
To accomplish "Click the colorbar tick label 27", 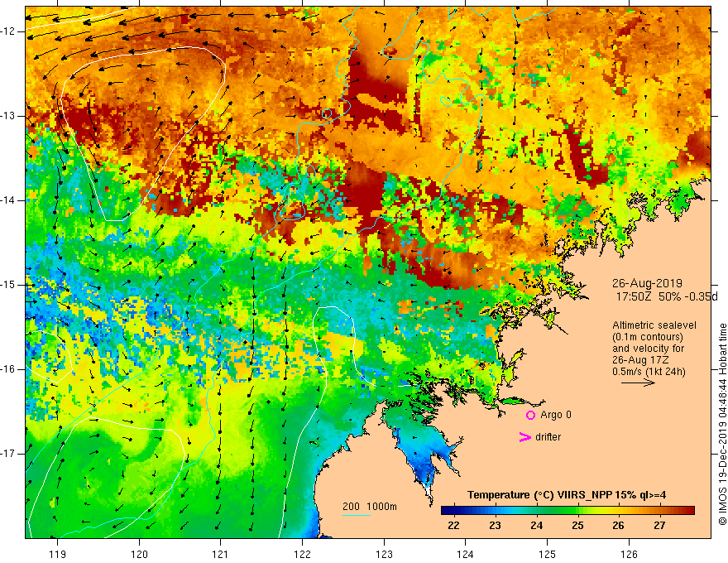I will click(x=659, y=526).
